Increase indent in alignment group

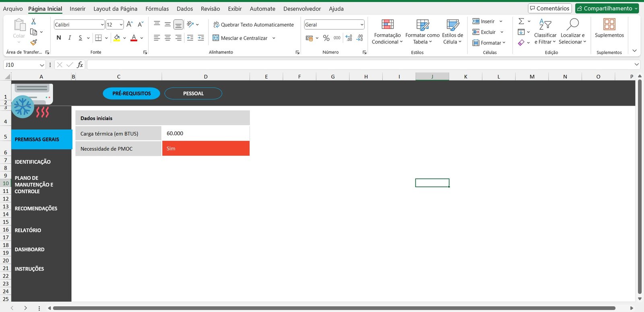pos(201,38)
